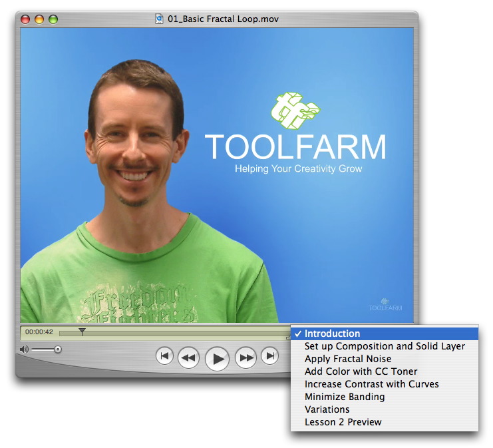
Task: Select the checked Introduction chapter
Action: tap(333, 334)
